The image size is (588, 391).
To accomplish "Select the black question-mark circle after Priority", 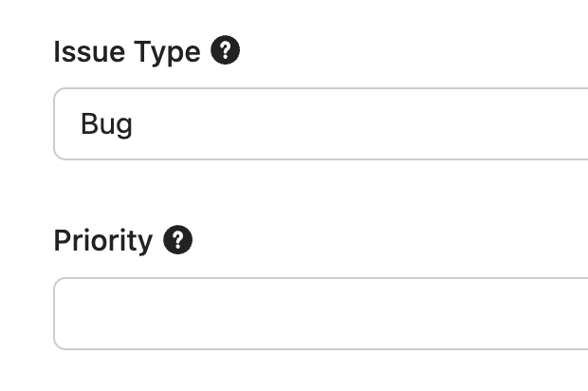I will click(177, 239).
